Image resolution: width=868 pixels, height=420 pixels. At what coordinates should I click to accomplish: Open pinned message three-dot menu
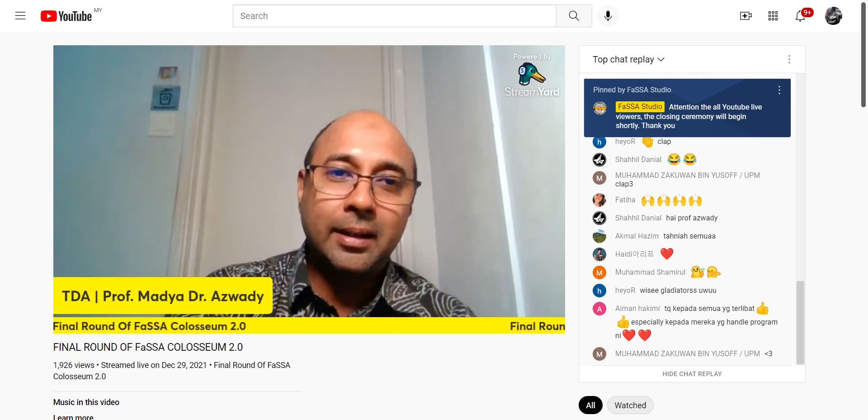(x=779, y=90)
